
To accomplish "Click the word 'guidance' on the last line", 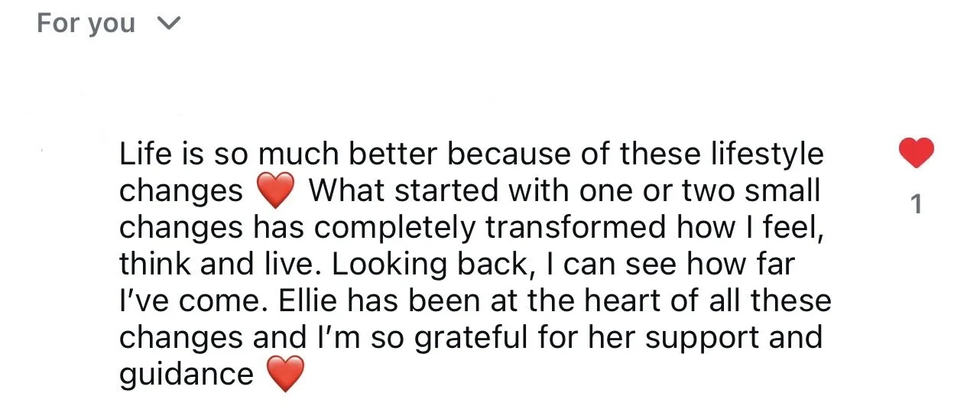I will click(187, 375).
